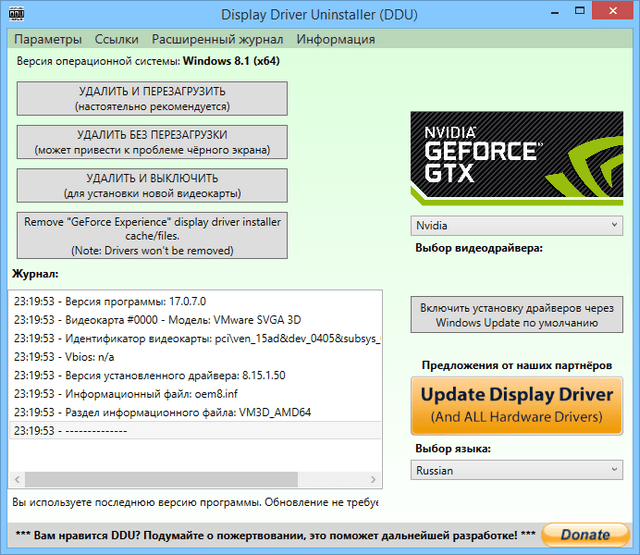Open the Ссылки menu
This screenshot has height=555, width=640.
[117, 39]
